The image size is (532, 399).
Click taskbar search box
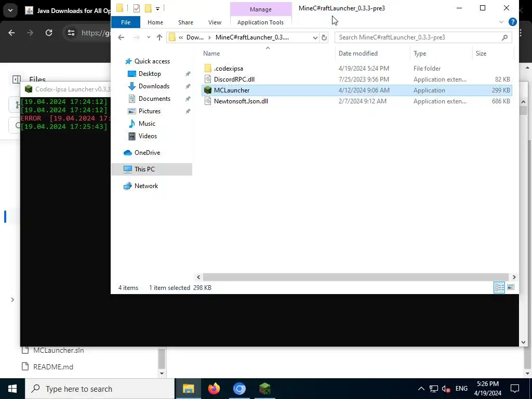click(x=100, y=389)
